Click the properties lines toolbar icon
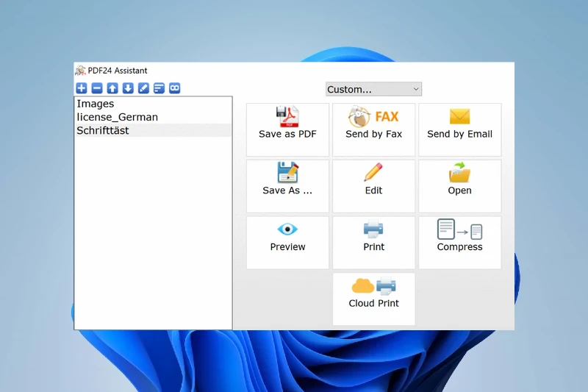 [x=159, y=88]
